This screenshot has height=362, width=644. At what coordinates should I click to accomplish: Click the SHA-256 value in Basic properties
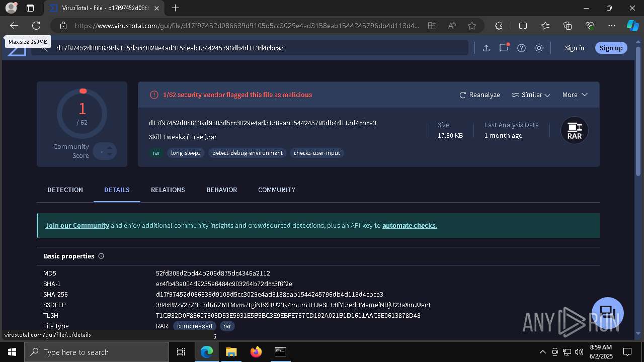270,294
